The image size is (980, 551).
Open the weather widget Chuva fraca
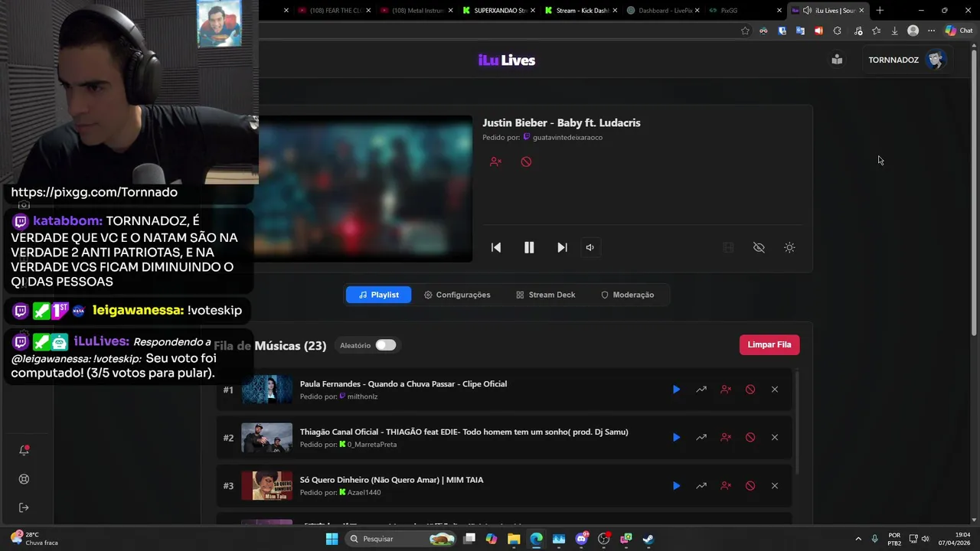click(x=34, y=539)
